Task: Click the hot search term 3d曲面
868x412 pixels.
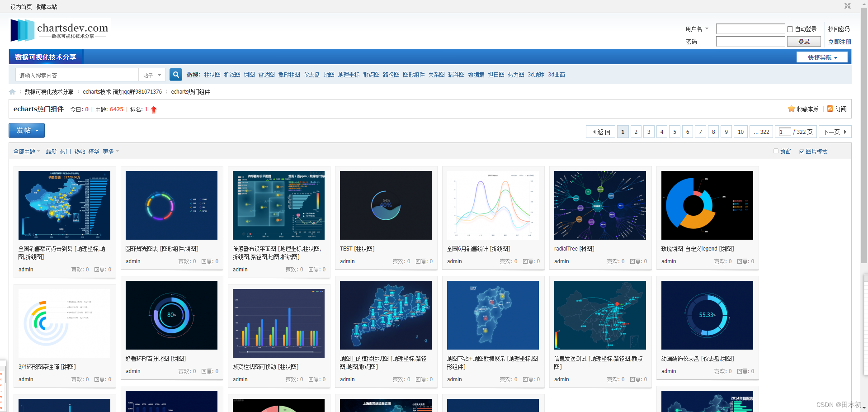Action: (557, 75)
